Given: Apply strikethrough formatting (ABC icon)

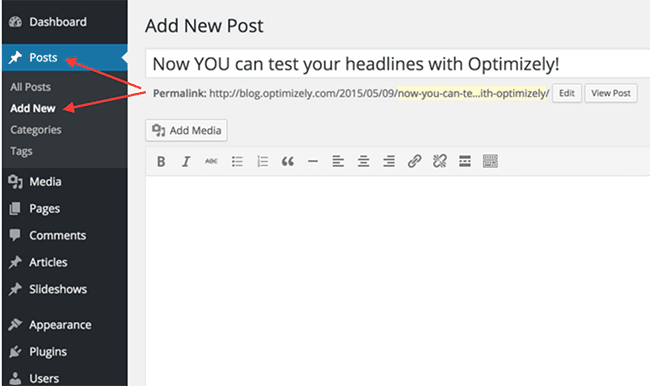Looking at the screenshot, I should pos(211,161).
